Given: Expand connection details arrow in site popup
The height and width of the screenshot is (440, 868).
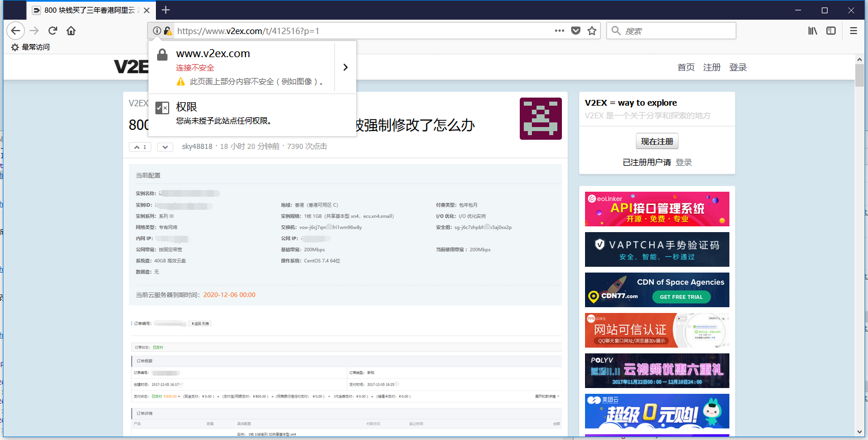Looking at the screenshot, I should [345, 67].
